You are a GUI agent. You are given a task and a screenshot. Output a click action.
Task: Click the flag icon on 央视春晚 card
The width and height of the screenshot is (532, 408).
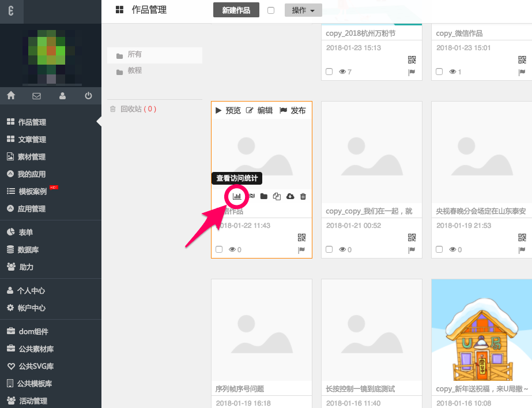coord(522,250)
